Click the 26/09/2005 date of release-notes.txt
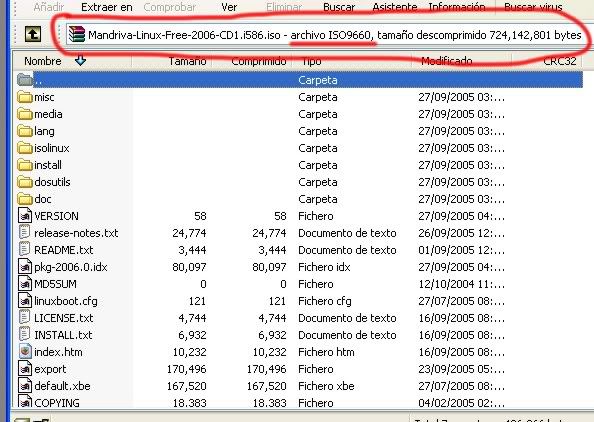Screen dimensions: 594x422 (x=461, y=233)
